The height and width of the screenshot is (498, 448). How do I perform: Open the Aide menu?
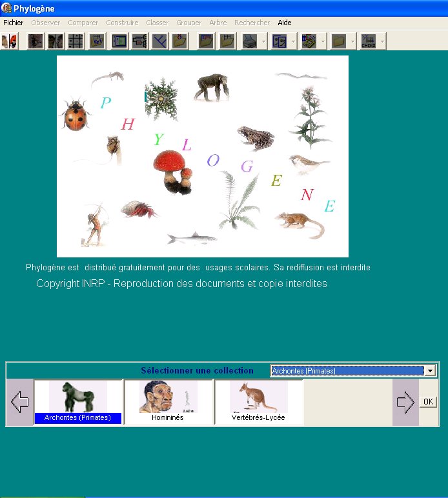point(284,23)
